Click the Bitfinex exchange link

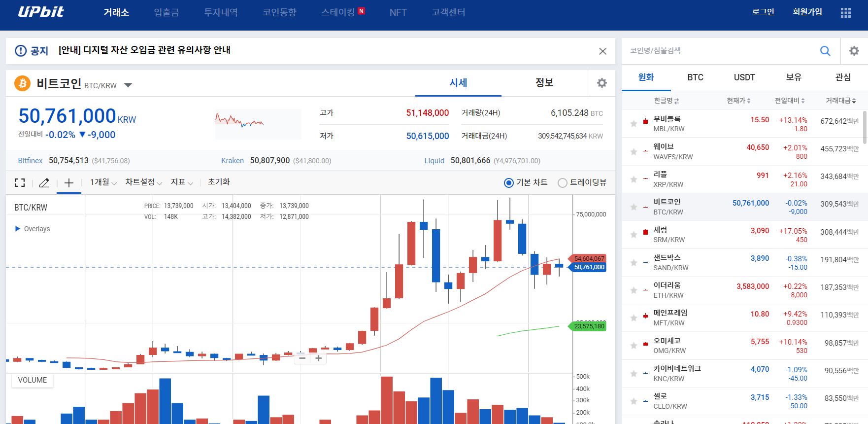coord(30,161)
